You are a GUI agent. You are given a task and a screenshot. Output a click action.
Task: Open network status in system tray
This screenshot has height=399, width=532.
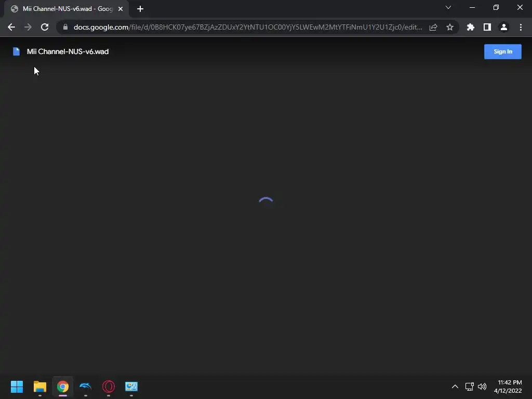(x=469, y=387)
